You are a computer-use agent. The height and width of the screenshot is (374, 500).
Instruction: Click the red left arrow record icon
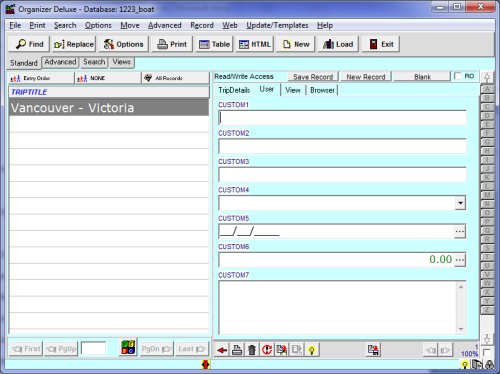pyautogui.click(x=222, y=350)
